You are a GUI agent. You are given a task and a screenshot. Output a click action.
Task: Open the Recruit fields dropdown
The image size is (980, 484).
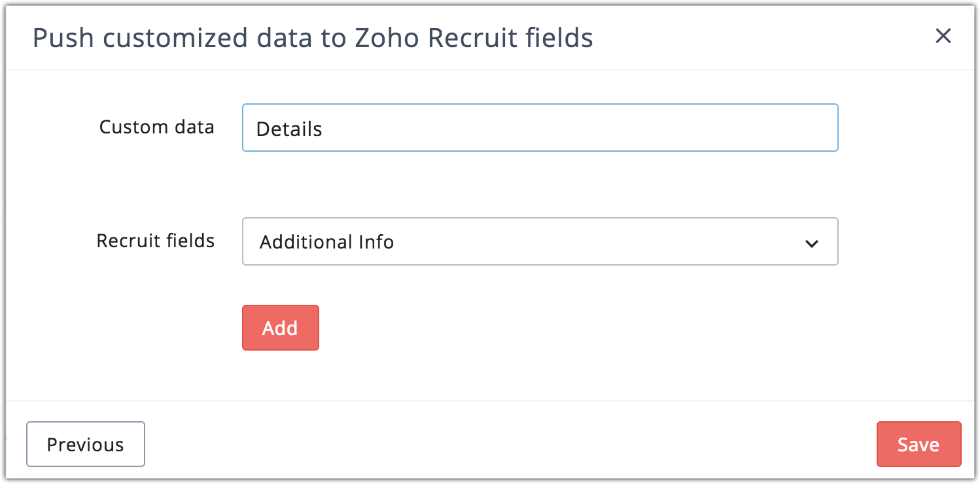coord(540,241)
